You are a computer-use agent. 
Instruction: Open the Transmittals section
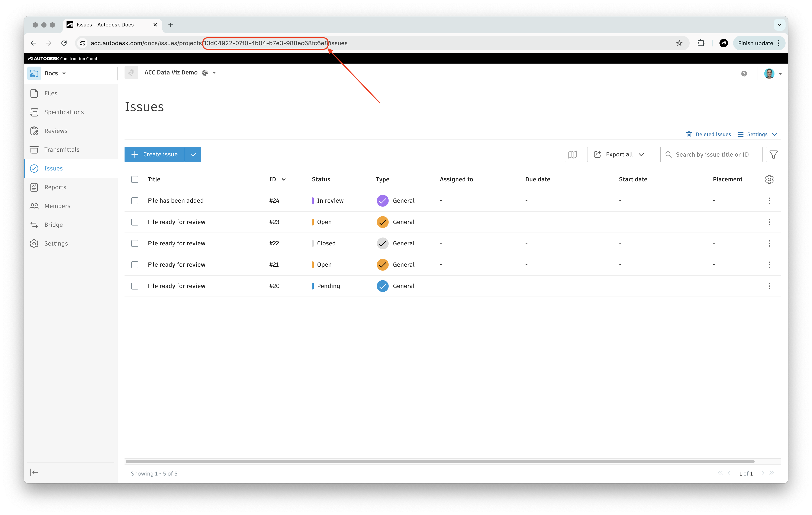coord(62,150)
